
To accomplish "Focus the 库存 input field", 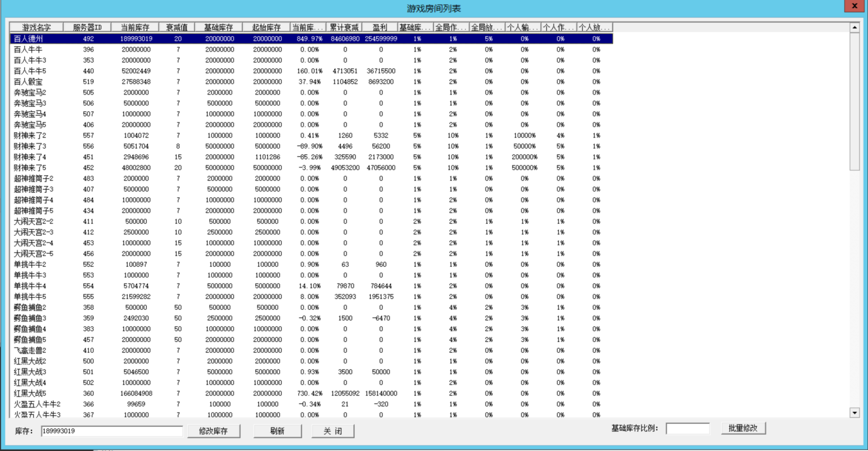I will point(111,431).
